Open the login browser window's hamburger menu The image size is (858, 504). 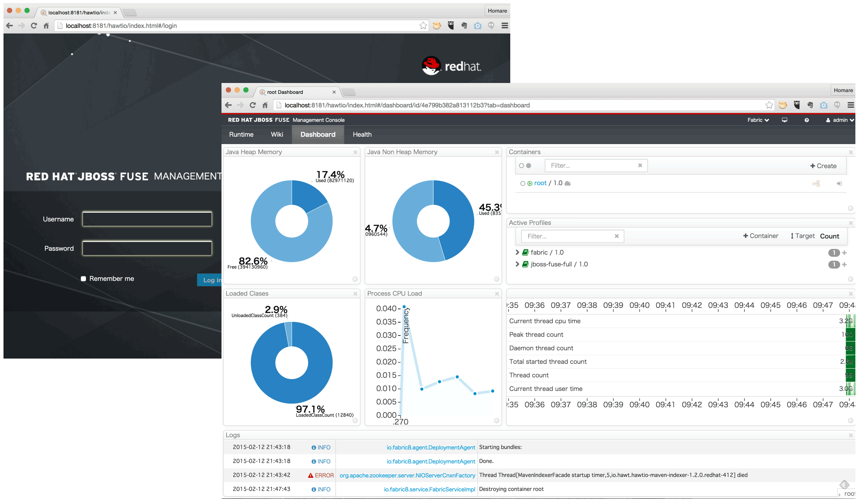point(505,26)
